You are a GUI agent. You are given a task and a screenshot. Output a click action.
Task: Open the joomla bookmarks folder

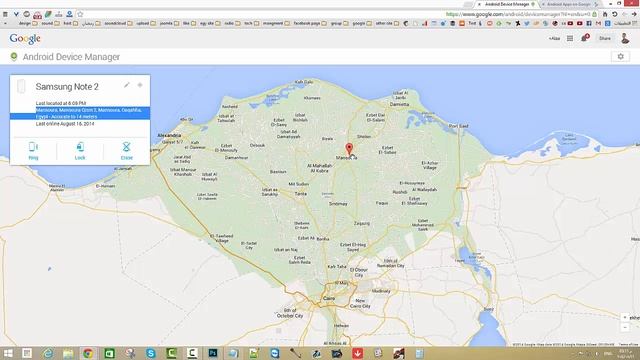[x=169, y=24]
